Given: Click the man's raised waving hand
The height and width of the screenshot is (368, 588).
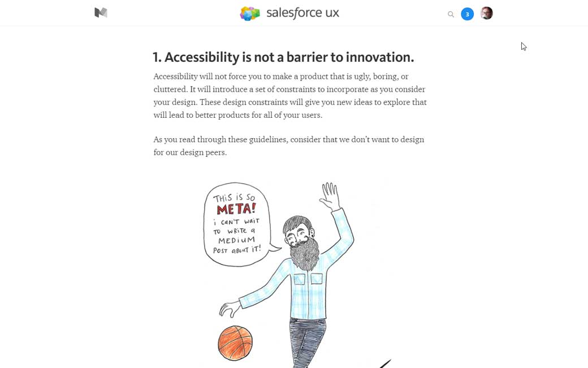Looking at the screenshot, I should [x=330, y=196].
